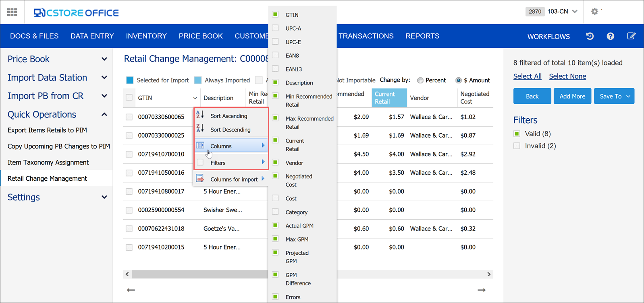Show the Category column
Screen dimensions: 644x303
[x=275, y=211]
